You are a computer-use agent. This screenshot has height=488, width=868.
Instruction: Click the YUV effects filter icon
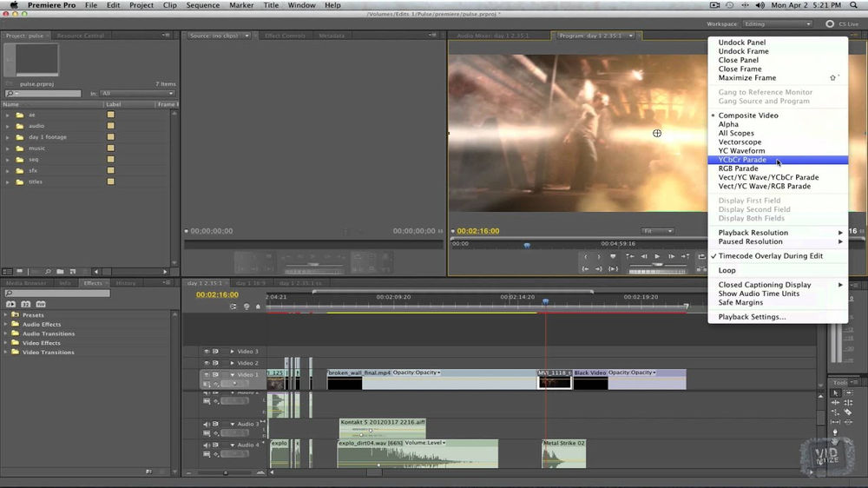pos(40,304)
